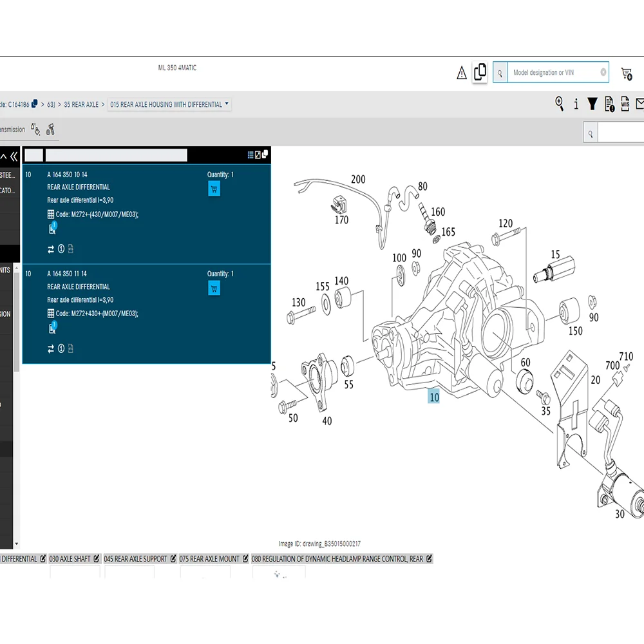The image size is (644, 644).
Task: Click the copy icon next to C164186
Action: [35, 104]
